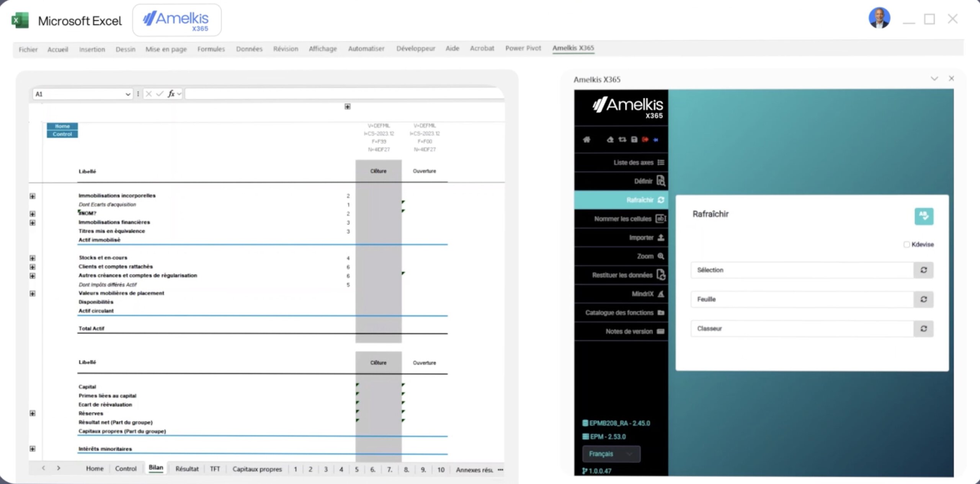980x484 pixels.
Task: Refresh the Feuille with its reload icon
Action: (x=923, y=299)
